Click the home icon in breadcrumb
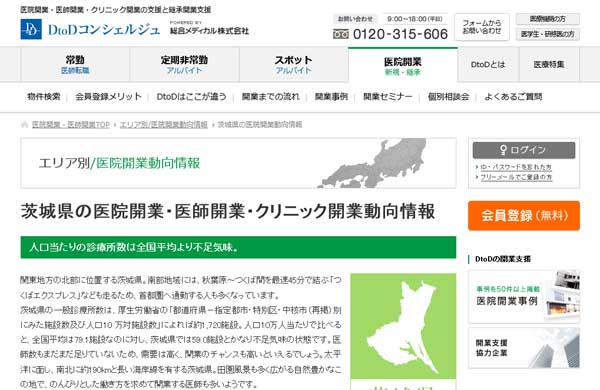The width and height of the screenshot is (600, 390). point(24,125)
